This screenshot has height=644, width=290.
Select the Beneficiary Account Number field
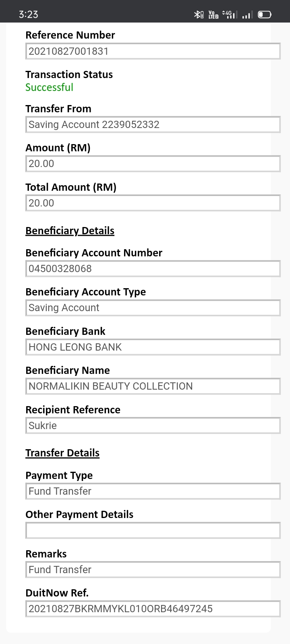click(x=153, y=268)
